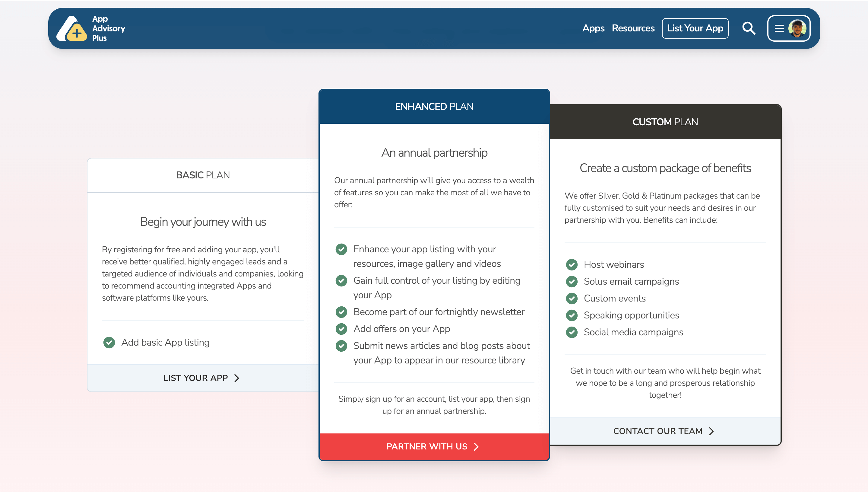This screenshot has height=492, width=868.
Task: Click the checkmark beside Social media campaigns
Action: tap(572, 332)
